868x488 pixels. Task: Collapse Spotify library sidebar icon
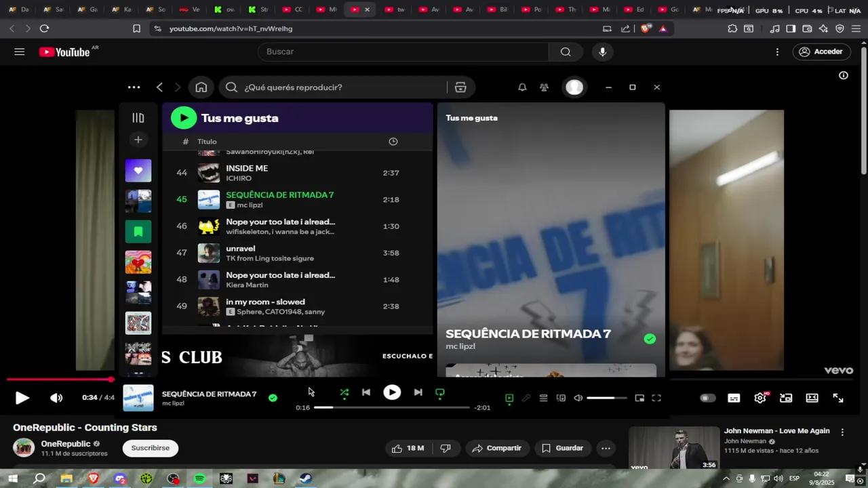tap(138, 118)
